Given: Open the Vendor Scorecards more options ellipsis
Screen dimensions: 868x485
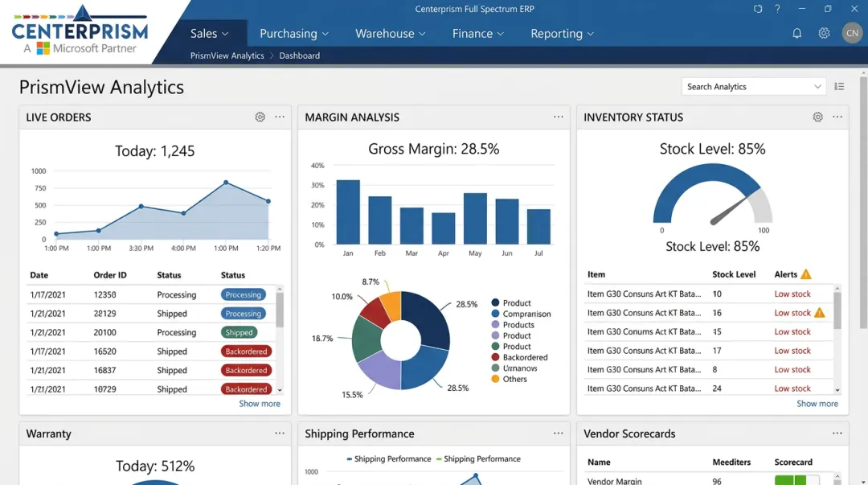Looking at the screenshot, I should [x=837, y=434].
